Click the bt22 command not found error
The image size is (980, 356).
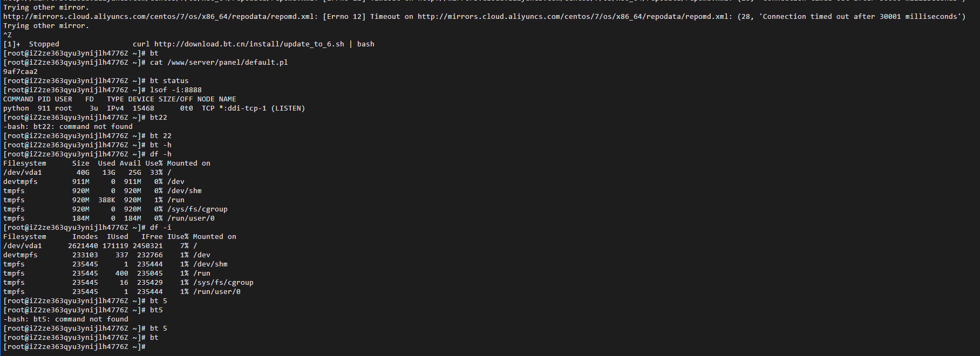point(68,127)
